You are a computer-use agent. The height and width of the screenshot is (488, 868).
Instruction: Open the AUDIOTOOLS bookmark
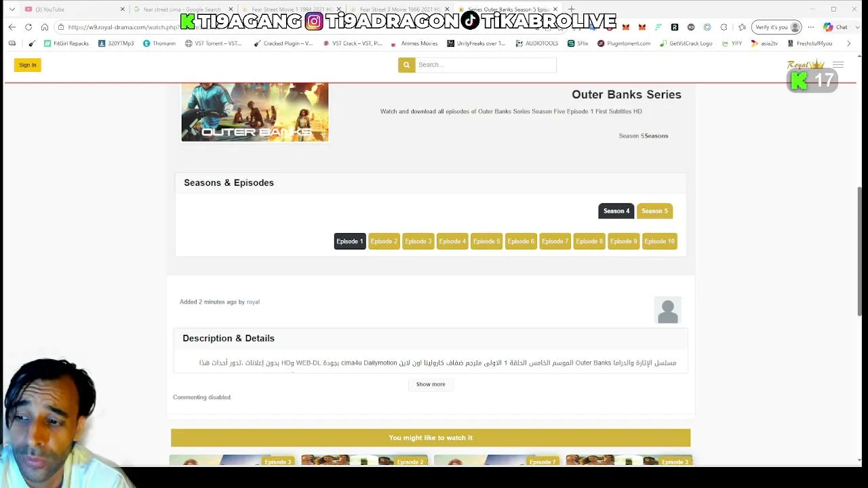[537, 43]
